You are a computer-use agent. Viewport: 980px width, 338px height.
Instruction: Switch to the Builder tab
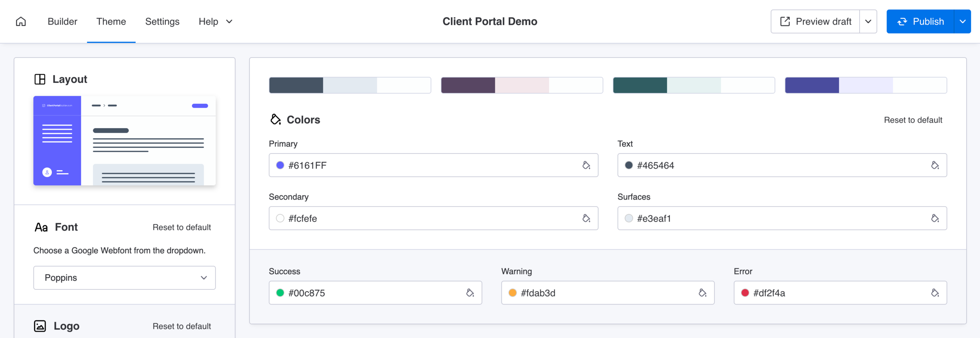(62, 22)
